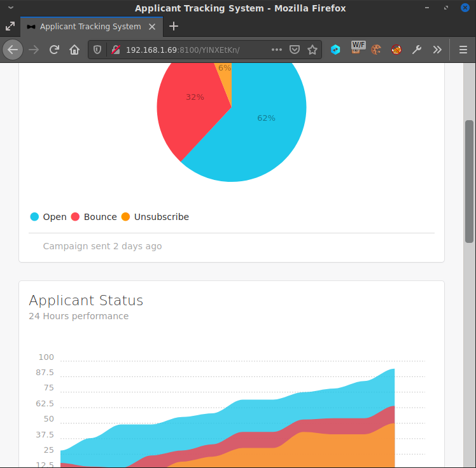Expand the page actions three-dot menu

pos(276,50)
